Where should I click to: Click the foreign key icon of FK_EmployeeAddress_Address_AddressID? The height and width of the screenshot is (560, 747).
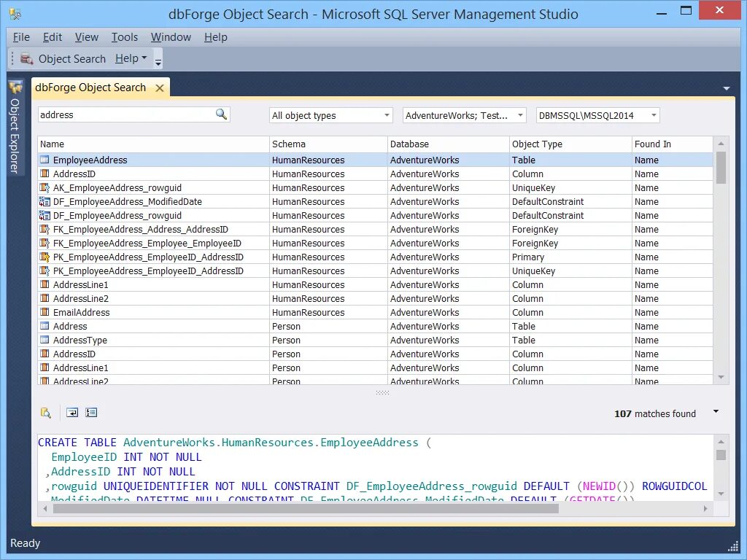pyautogui.click(x=44, y=229)
